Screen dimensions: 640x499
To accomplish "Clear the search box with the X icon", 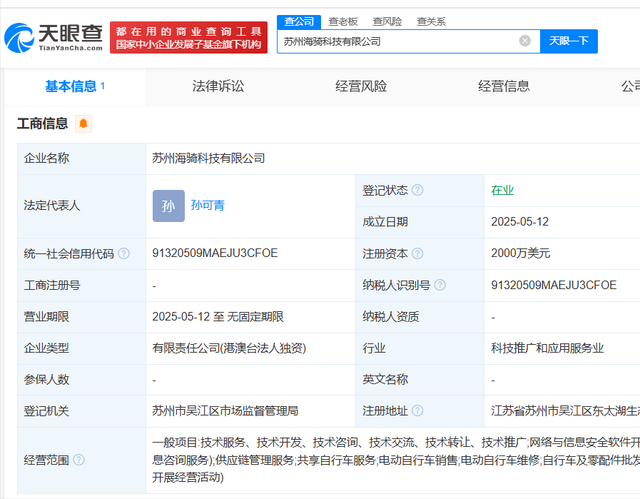I will coord(525,41).
